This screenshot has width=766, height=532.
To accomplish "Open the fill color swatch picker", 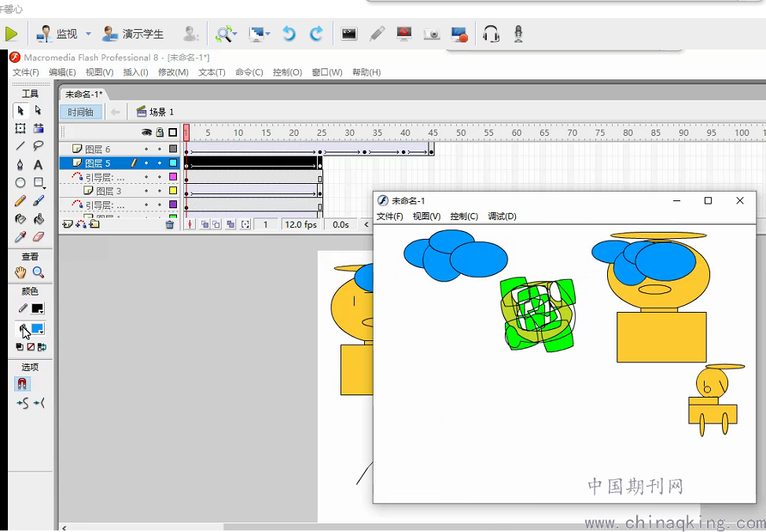I will coord(38,328).
